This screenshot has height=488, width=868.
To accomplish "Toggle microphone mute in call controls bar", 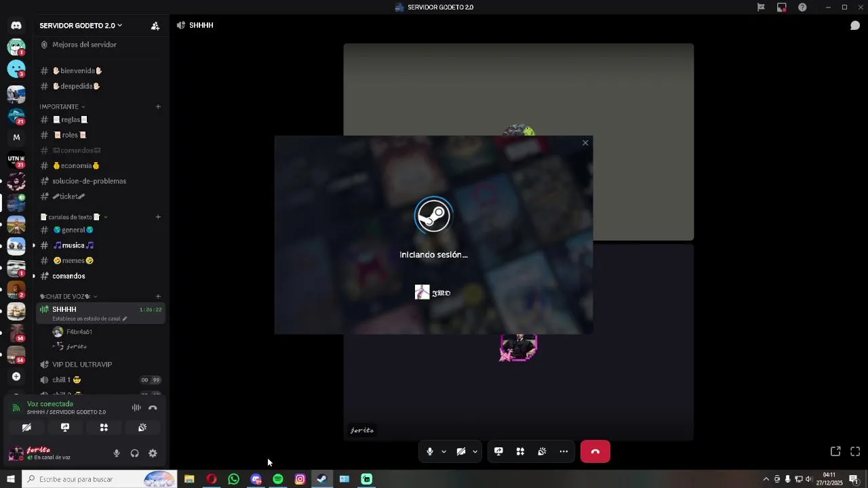I will [x=430, y=451].
